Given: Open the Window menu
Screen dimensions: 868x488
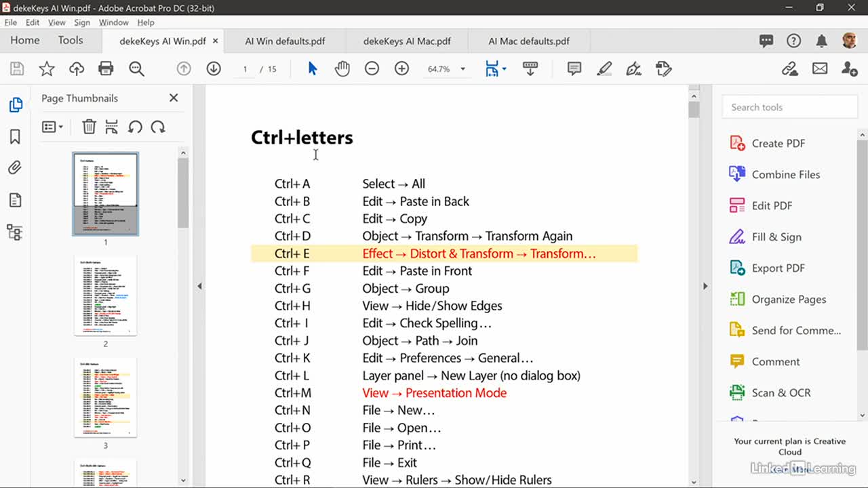Looking at the screenshot, I should 114,22.
